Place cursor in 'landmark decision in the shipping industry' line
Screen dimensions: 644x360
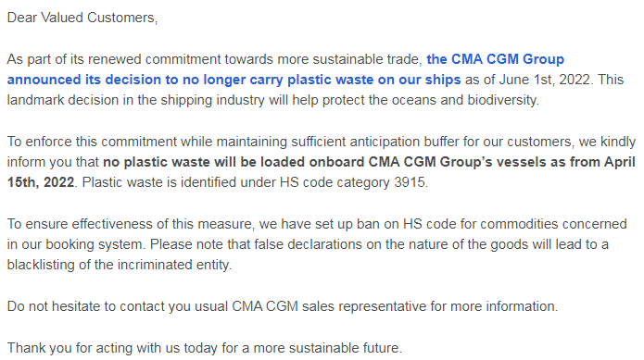(x=136, y=100)
